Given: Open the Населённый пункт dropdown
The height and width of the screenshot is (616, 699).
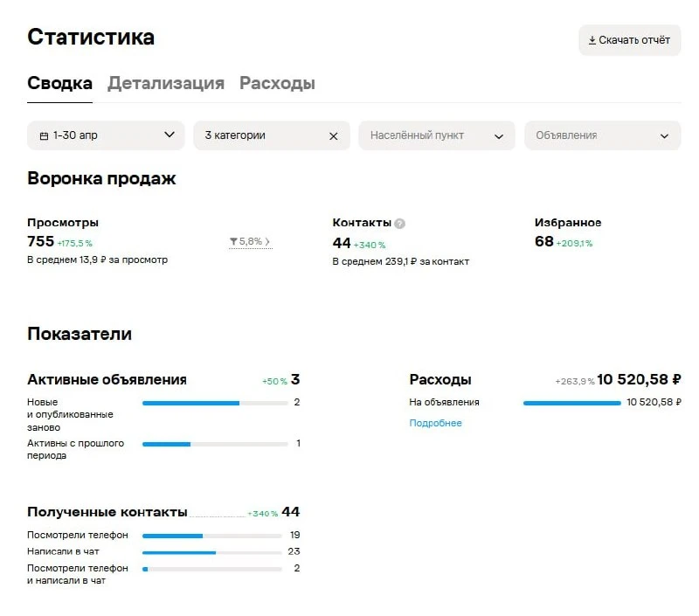Looking at the screenshot, I should [x=437, y=135].
